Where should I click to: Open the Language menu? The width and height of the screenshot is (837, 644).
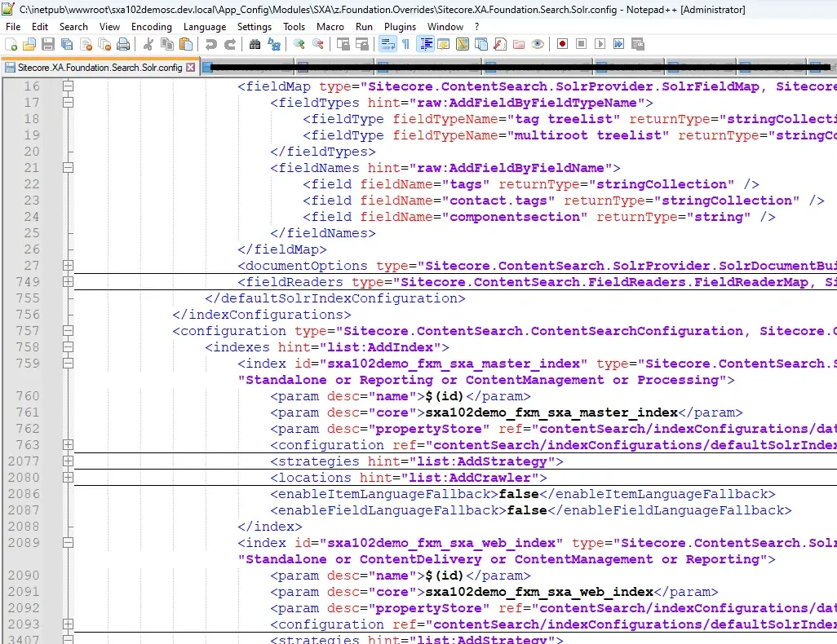(205, 27)
